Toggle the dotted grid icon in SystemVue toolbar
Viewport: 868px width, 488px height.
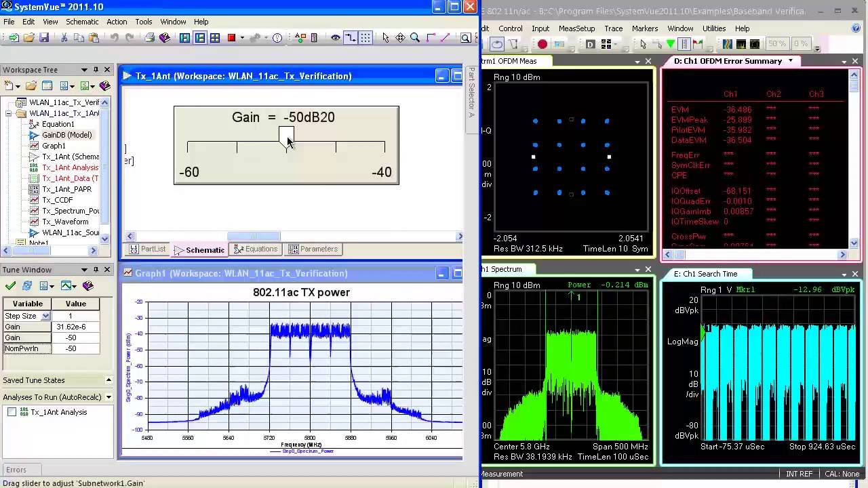click(366, 38)
